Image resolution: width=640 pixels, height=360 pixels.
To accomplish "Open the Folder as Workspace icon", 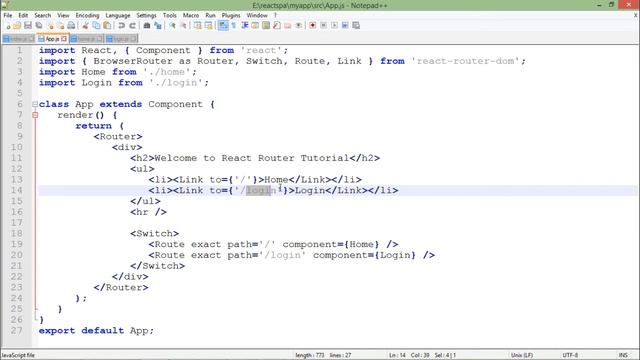I will point(288,25).
